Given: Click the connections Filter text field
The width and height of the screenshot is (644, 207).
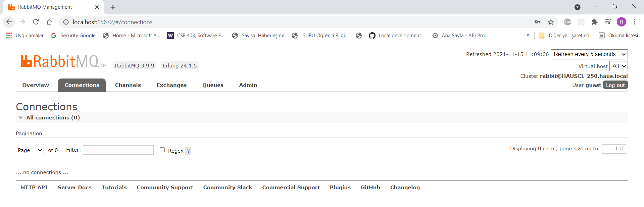Looking at the screenshot, I should 118,150.
